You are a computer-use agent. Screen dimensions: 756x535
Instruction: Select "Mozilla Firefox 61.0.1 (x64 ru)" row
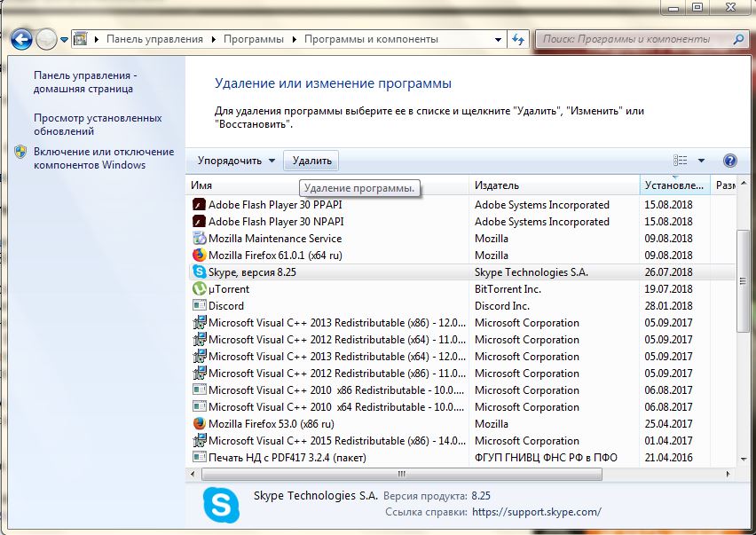462,255
